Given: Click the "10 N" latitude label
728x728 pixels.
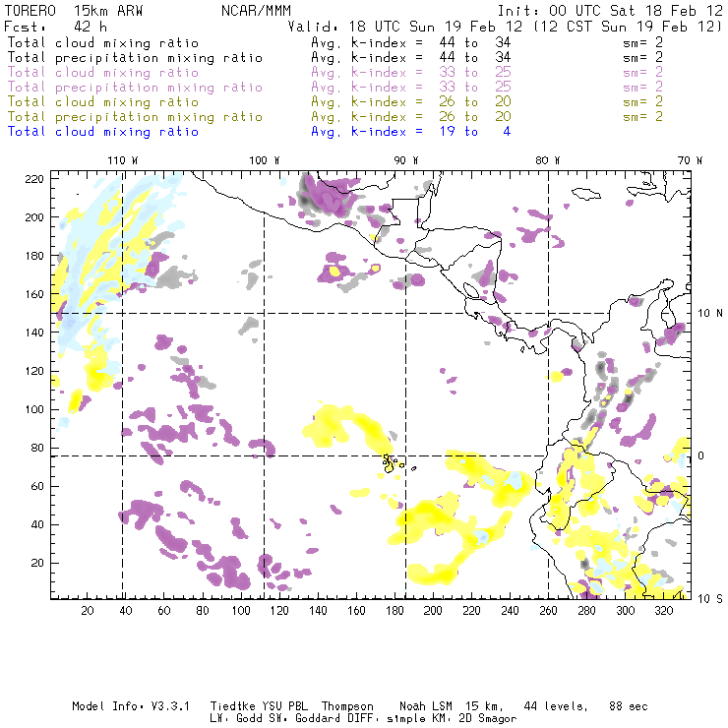Looking at the screenshot, I should (710, 314).
